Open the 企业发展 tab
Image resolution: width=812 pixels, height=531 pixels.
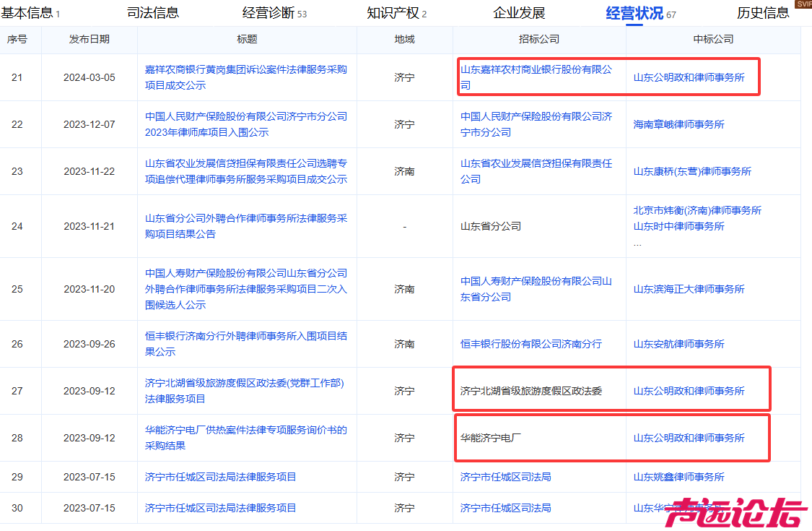point(519,13)
